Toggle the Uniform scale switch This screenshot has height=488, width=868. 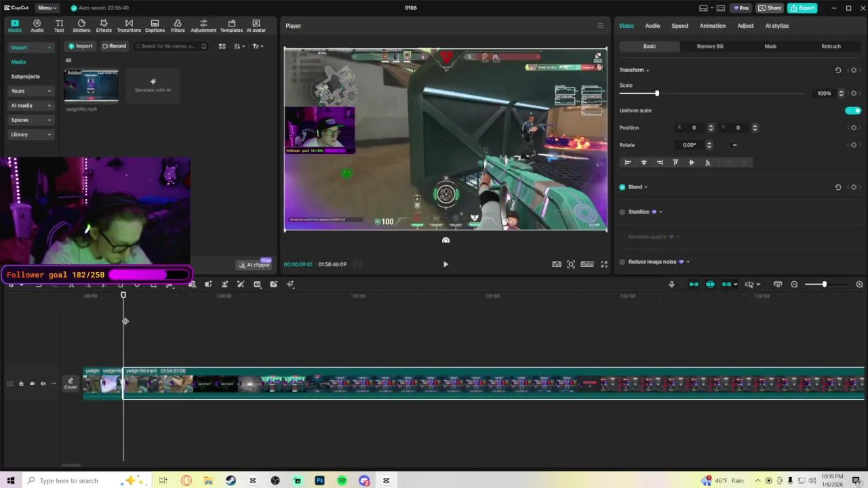853,110
